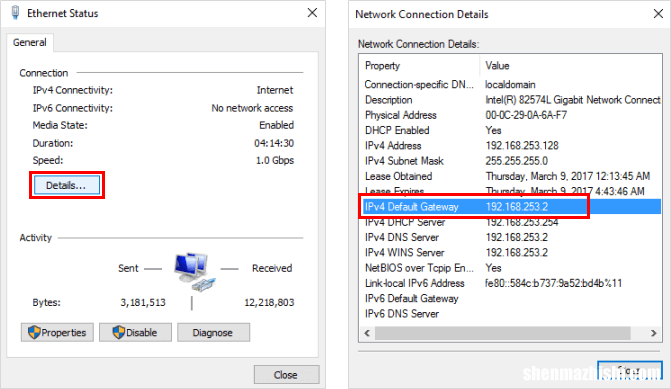Click the fe80 link-local address value
Image resolution: width=671 pixels, height=389 pixels.
pyautogui.click(x=553, y=283)
